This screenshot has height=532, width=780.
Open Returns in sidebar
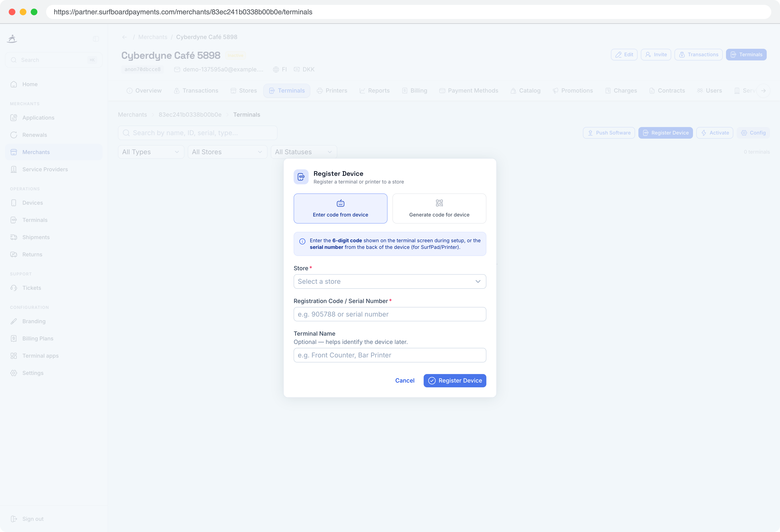54,254
